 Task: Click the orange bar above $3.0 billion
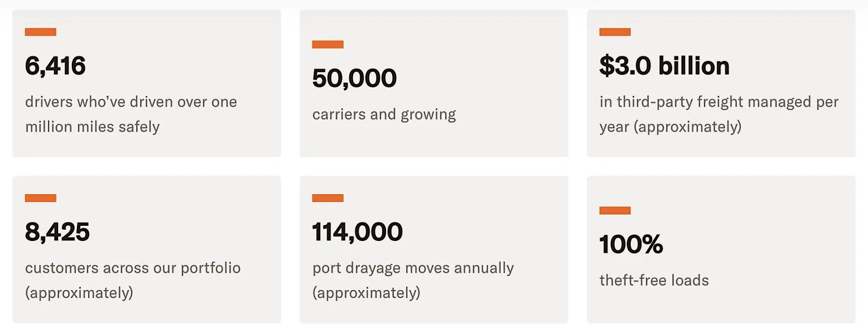coord(615,32)
